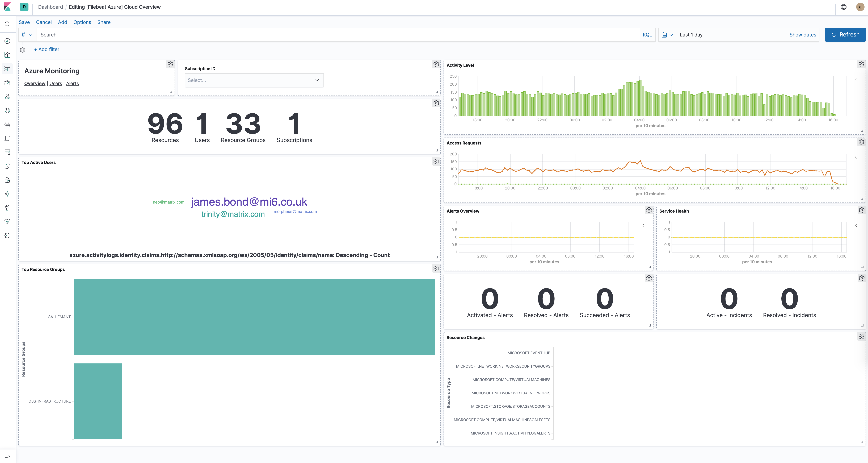
Task: Switch to the Alerts tab in Azure Monitoring
Action: (x=72, y=83)
